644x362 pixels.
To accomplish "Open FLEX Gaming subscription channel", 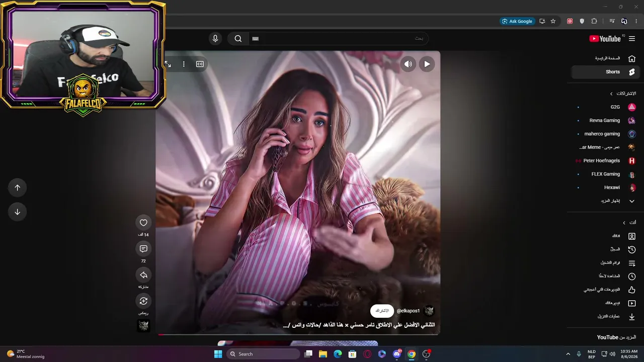I will (605, 174).
